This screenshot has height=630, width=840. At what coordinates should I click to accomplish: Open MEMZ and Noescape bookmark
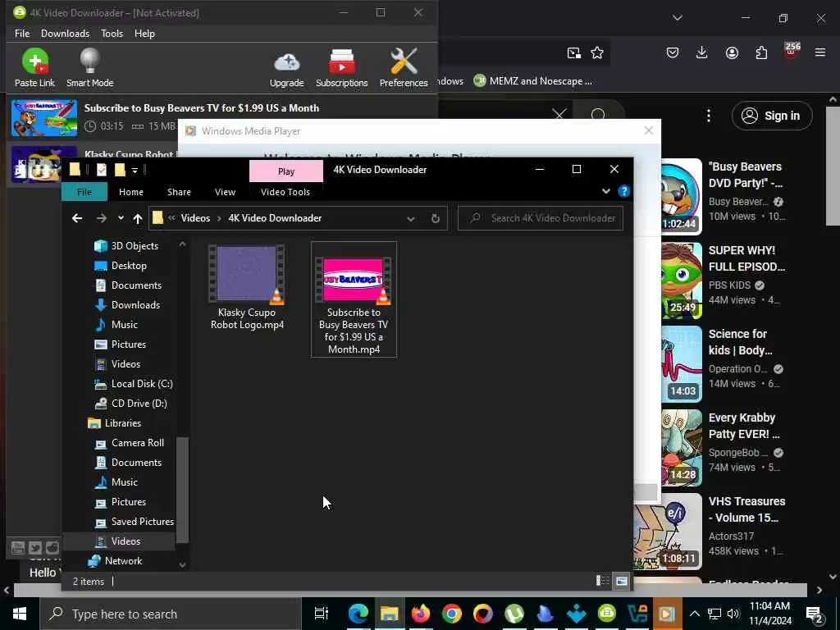[x=533, y=81]
